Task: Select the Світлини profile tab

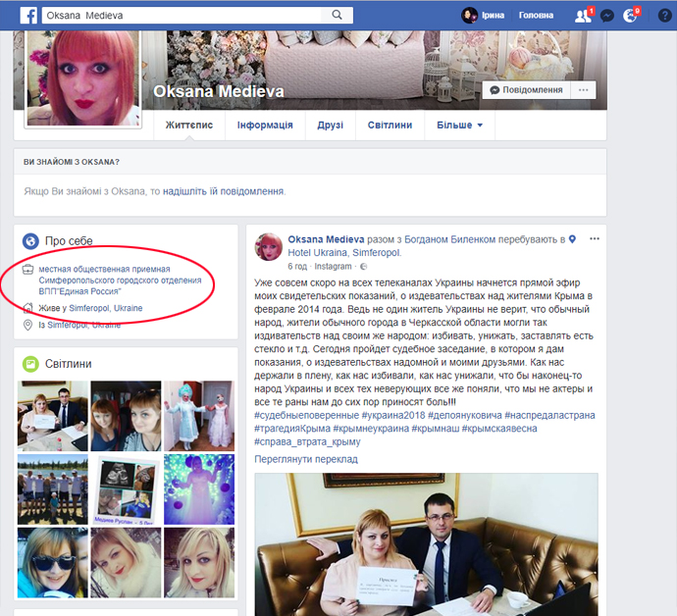Action: (x=390, y=126)
